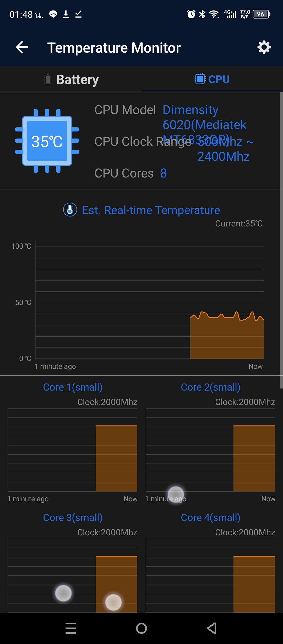Tap the Est. Real-time Temperature heading
This screenshot has width=283, height=644.
click(151, 210)
